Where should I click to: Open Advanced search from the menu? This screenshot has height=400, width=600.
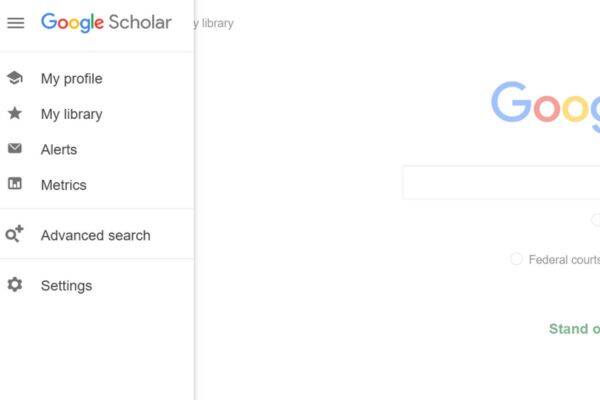(x=95, y=236)
